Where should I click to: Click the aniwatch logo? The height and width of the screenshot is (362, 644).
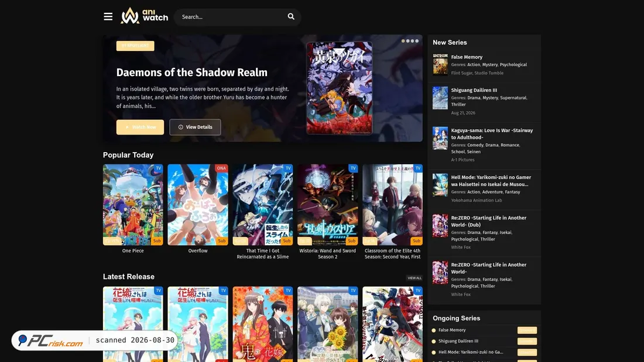[x=144, y=16]
